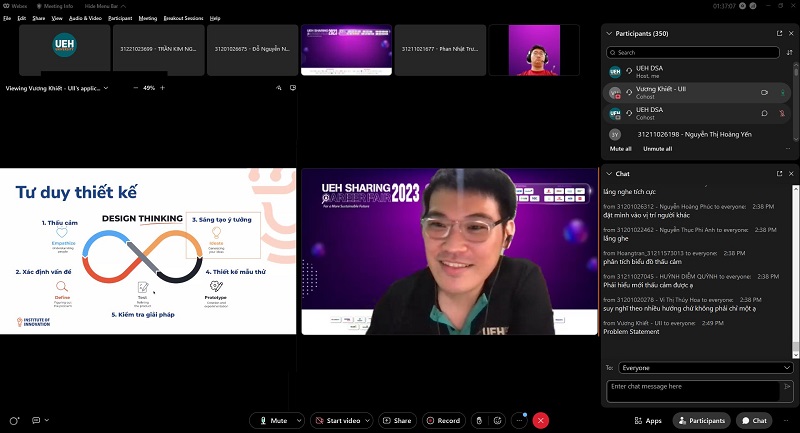Image resolution: width=800 pixels, height=433 pixels.
Task: Click the sort participants icon
Action: 789,53
